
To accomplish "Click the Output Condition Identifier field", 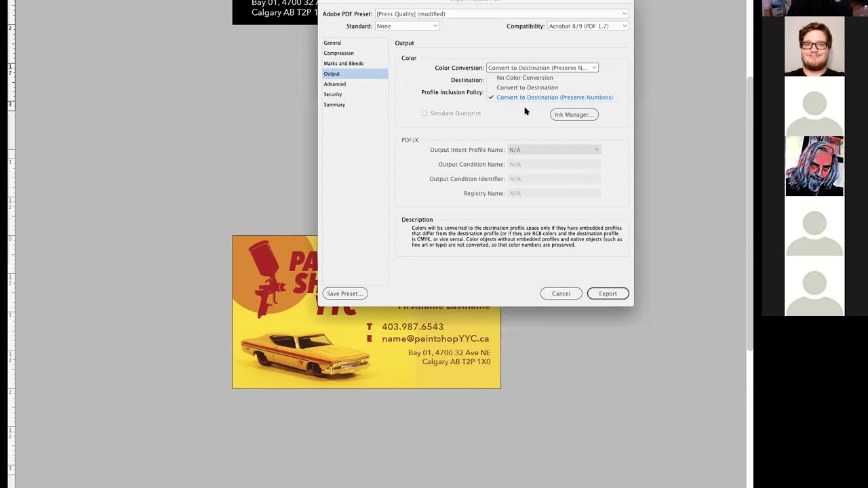I will (x=554, y=179).
